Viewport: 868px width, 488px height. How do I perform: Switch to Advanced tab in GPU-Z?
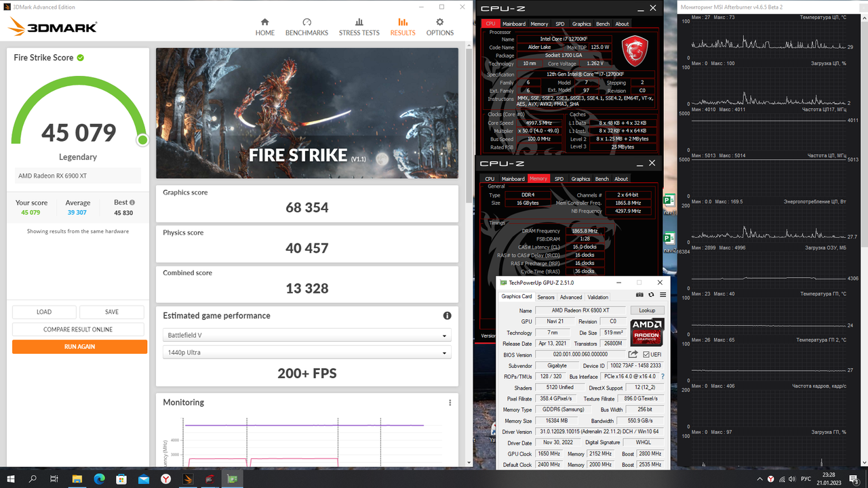point(570,297)
